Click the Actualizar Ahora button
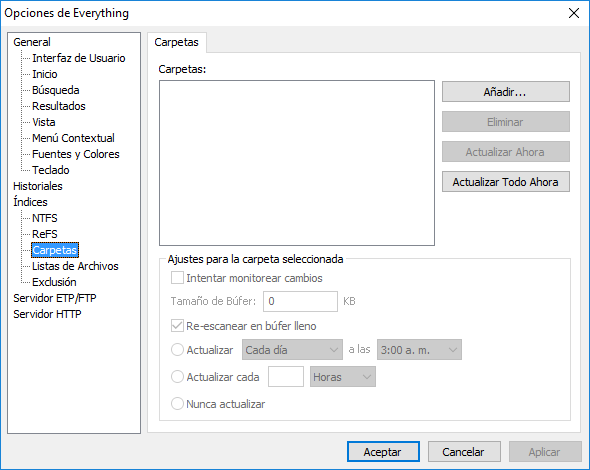 coord(506,152)
